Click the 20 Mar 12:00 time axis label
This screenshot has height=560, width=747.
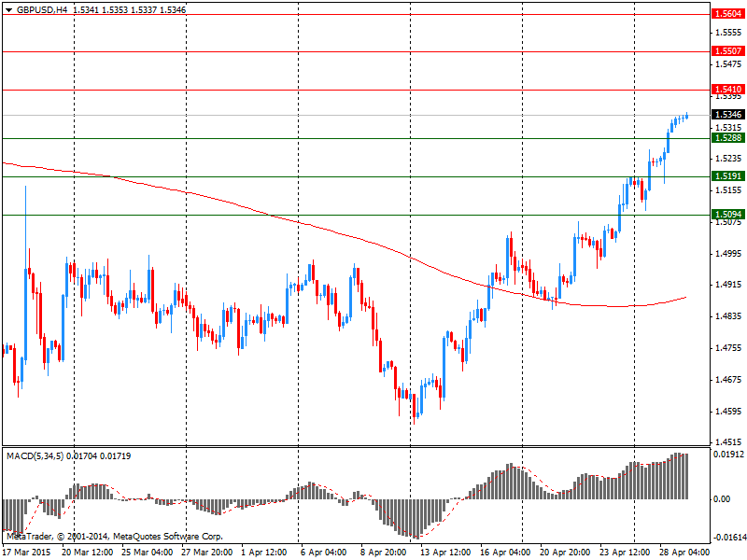pos(88,553)
